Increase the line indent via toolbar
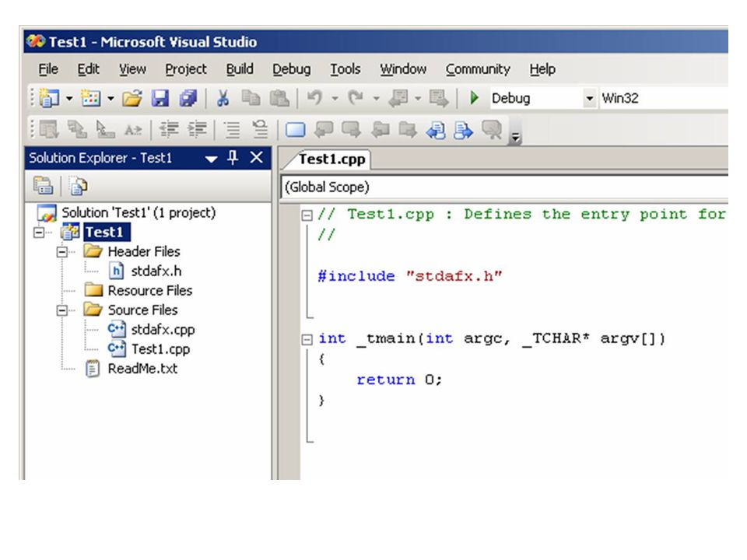Image resolution: width=747 pixels, height=560 pixels. [197, 130]
